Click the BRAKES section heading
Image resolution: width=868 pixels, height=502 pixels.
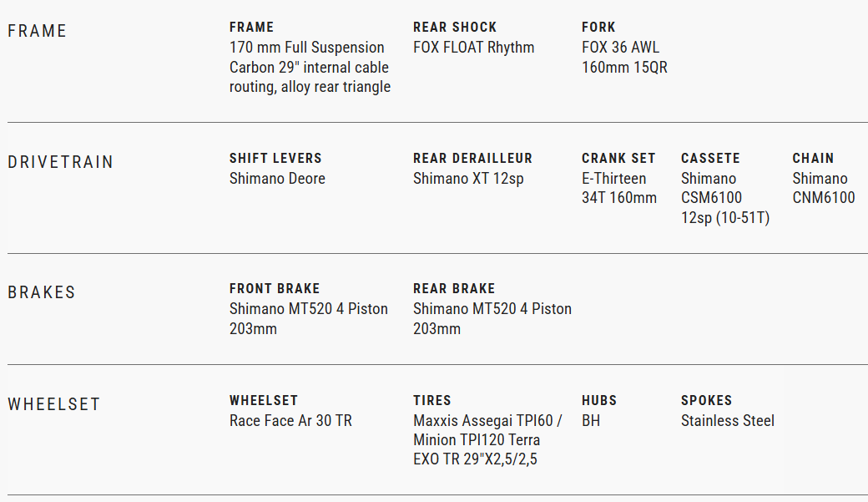point(42,292)
